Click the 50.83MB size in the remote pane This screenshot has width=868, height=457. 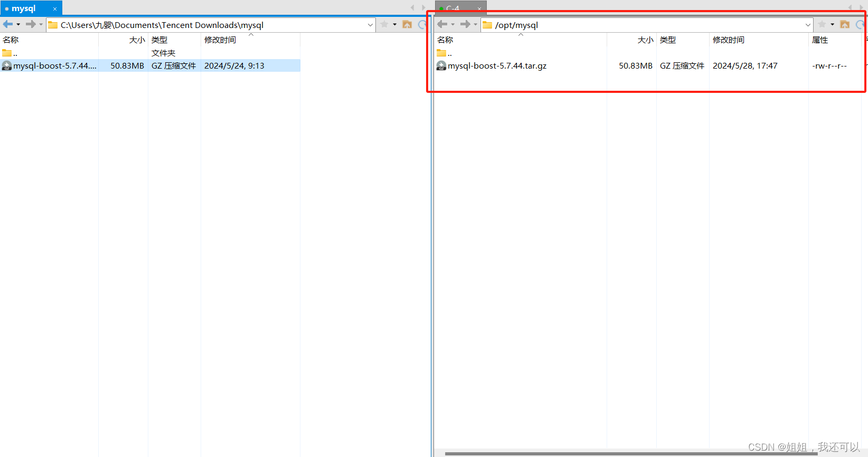click(x=636, y=65)
